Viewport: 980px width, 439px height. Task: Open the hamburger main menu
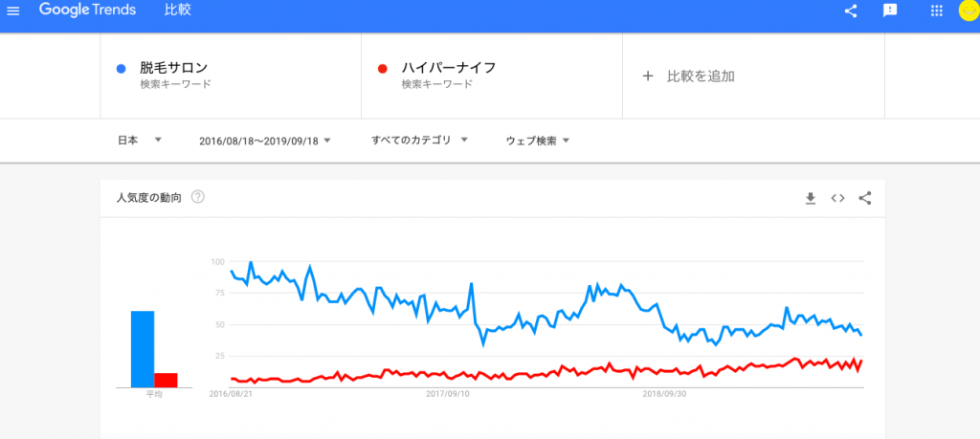click(x=13, y=11)
